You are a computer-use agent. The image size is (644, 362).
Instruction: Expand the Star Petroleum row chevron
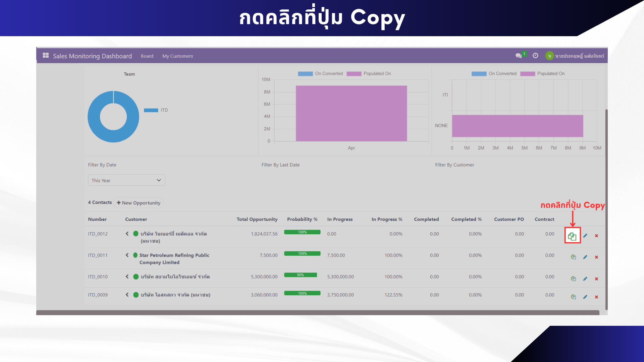click(127, 255)
